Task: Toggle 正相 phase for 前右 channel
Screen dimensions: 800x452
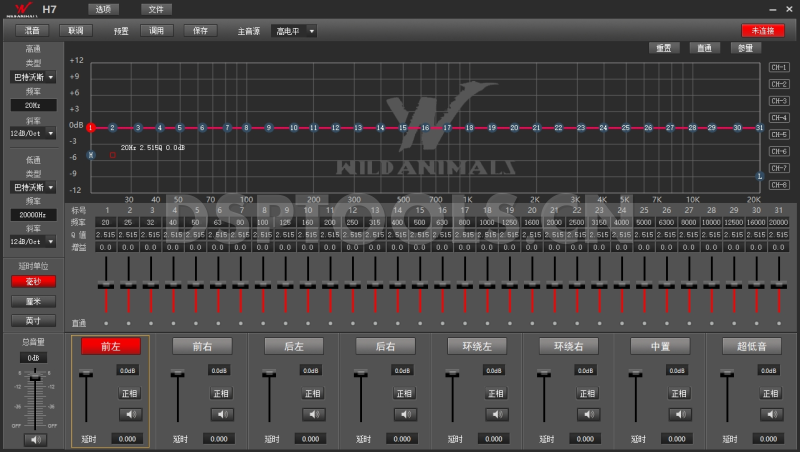Action: [x=220, y=393]
